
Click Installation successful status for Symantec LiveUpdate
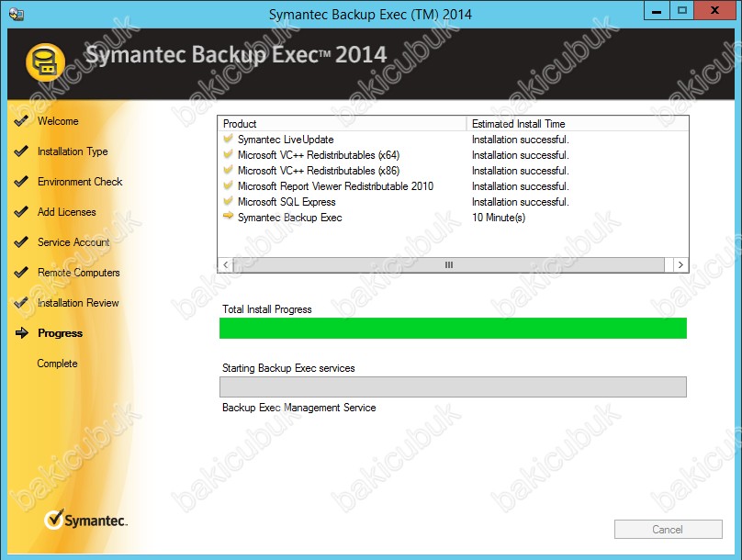pyautogui.click(x=521, y=140)
